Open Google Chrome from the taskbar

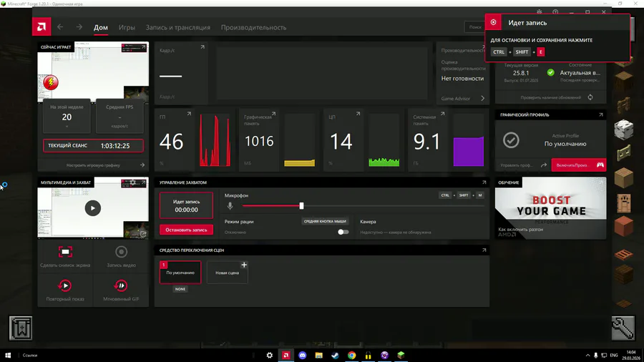(351, 355)
